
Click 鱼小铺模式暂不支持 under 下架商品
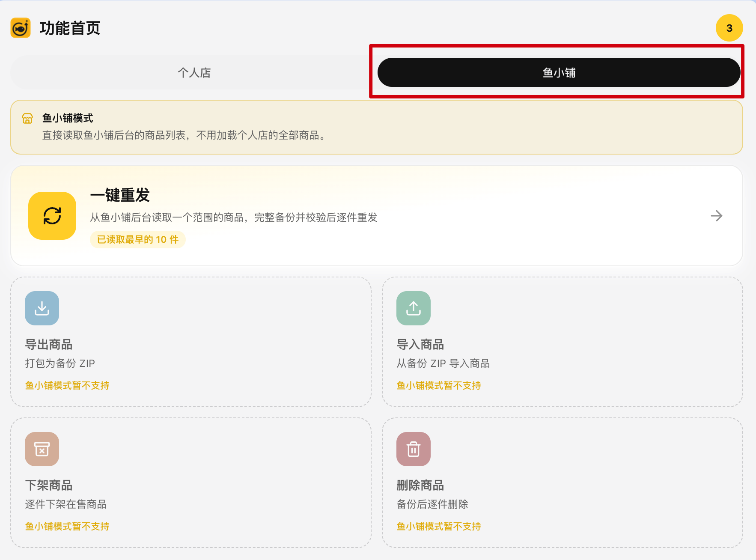pyautogui.click(x=67, y=527)
